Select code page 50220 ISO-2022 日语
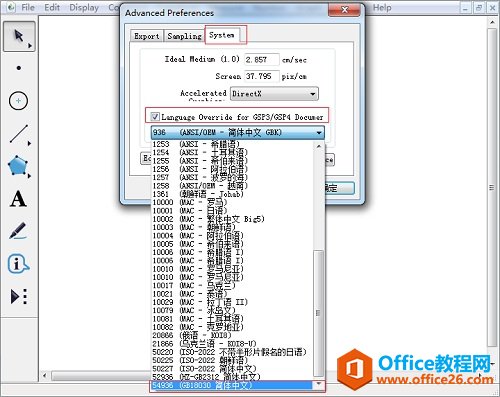 coord(232,352)
